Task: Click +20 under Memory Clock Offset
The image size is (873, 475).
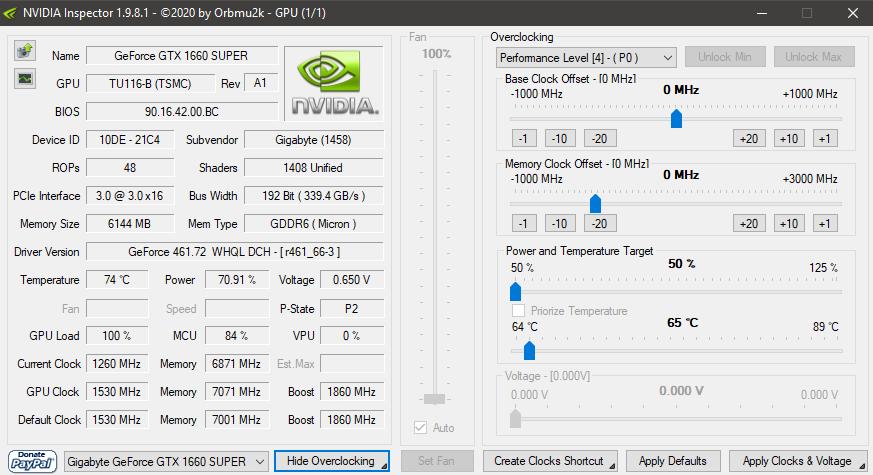Action: tap(749, 224)
